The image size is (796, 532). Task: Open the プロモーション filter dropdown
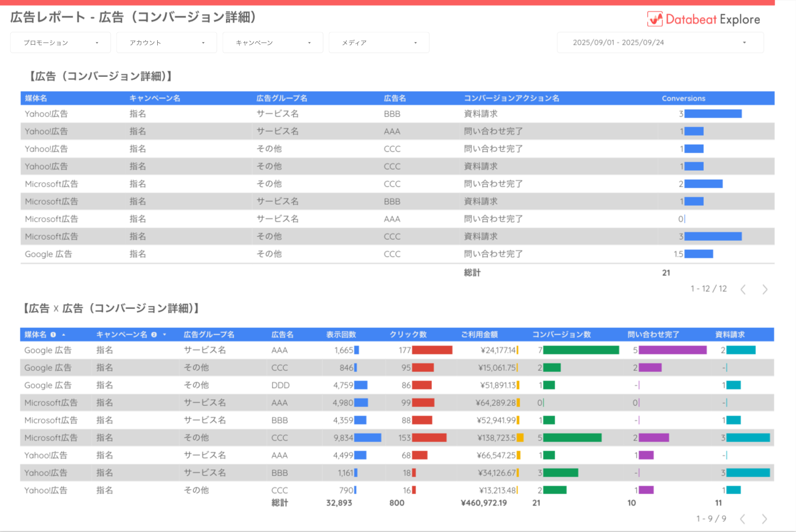(60, 43)
